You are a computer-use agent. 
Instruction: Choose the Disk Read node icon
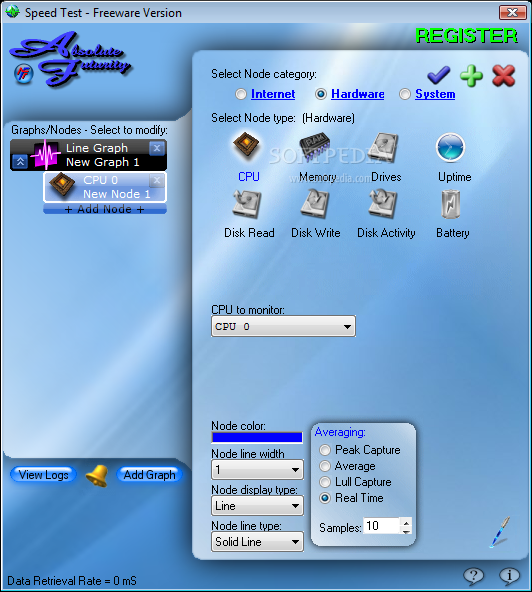[247, 204]
